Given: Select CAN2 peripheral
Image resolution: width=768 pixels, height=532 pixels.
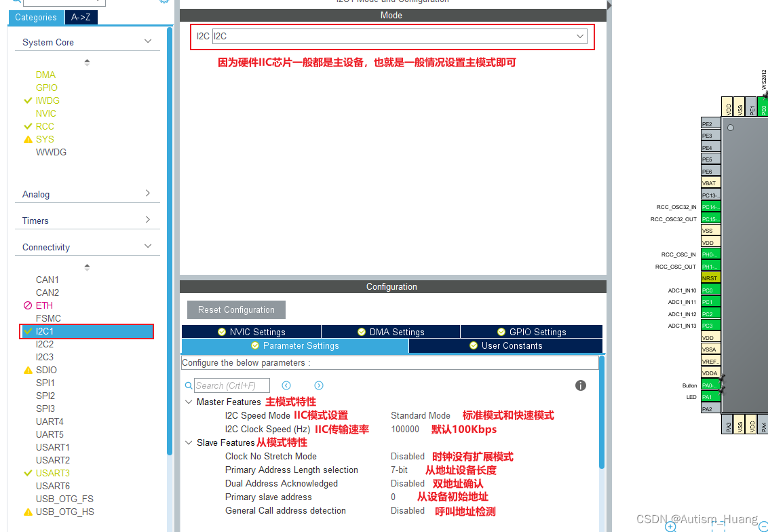Looking at the screenshot, I should pos(47,292).
